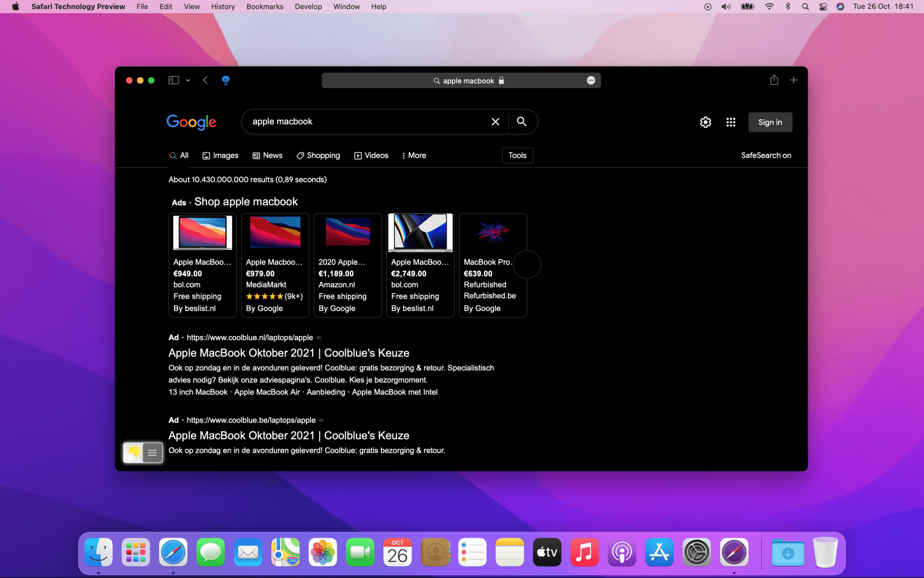Click the Safari share/export icon
The width and height of the screenshot is (924, 578).
774,79
